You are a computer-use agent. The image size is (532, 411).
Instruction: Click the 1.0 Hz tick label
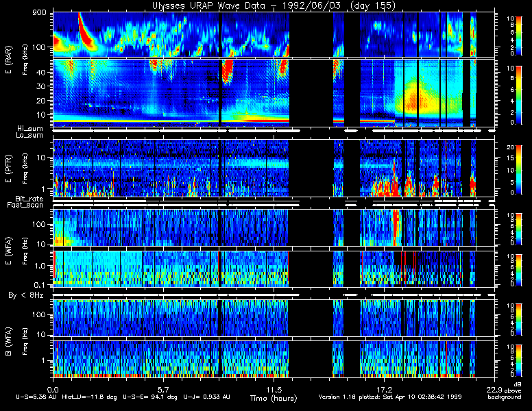tap(39, 266)
